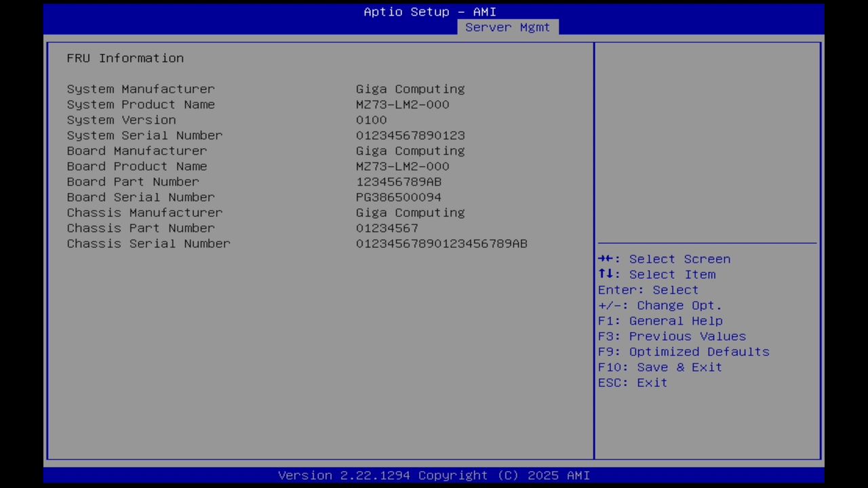Viewport: 868px width, 488px height.
Task: Select the FRU Information header
Action: 125,58
